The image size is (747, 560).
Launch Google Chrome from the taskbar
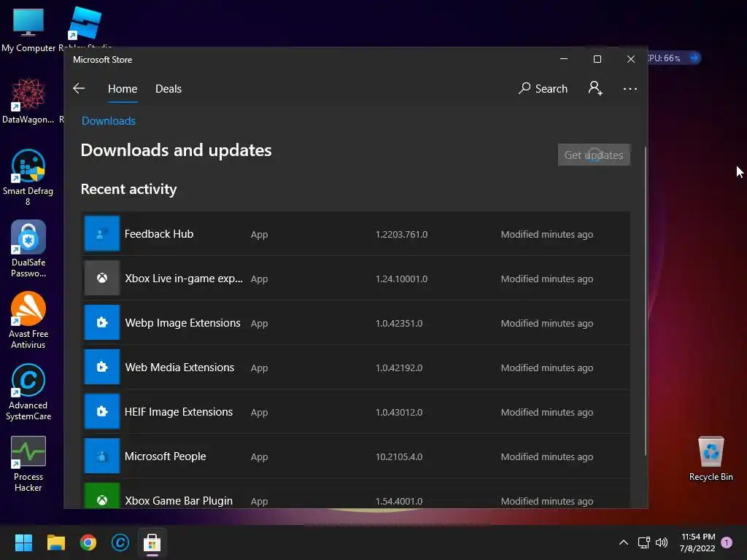click(88, 542)
